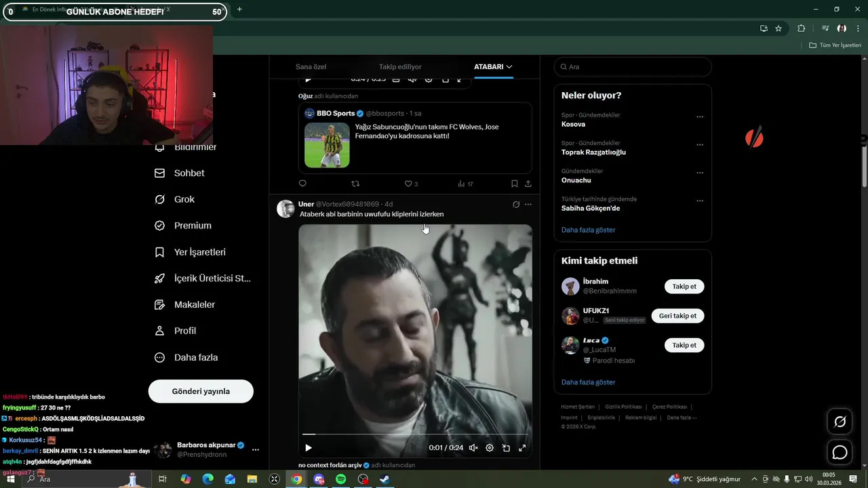Screen dimensions: 868x488
Task: Reply to the BBO Sports post
Action: click(302, 184)
